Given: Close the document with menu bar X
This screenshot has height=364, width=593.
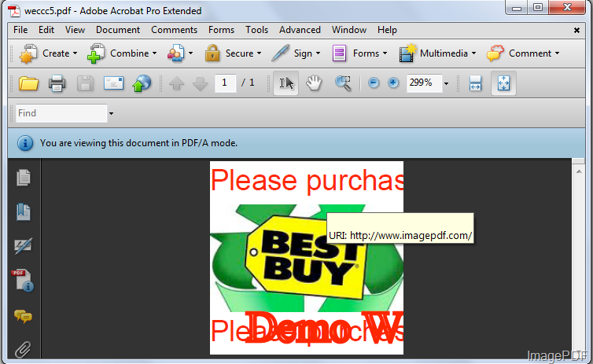Looking at the screenshot, I should (x=576, y=30).
